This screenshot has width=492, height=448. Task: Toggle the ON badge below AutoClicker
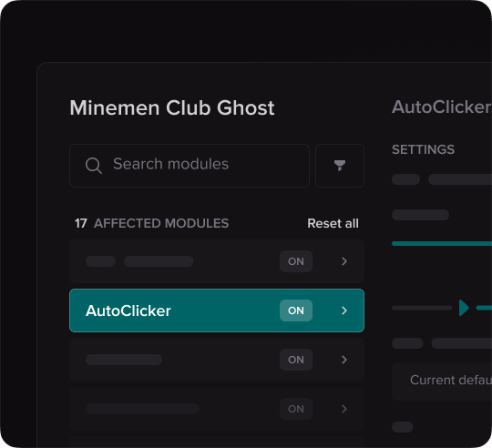(x=296, y=360)
